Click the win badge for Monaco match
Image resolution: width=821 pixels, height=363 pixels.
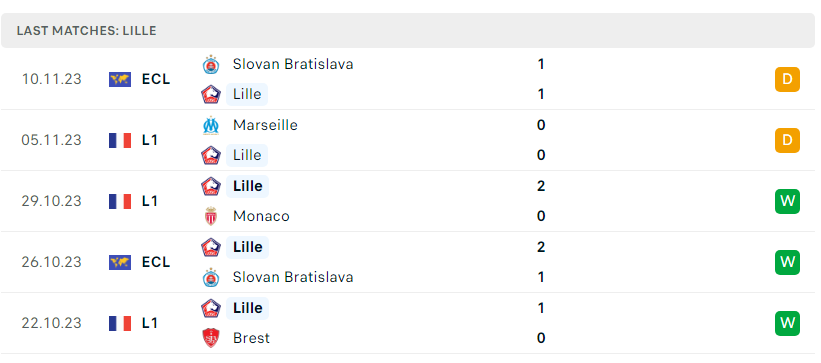pyautogui.click(x=787, y=201)
